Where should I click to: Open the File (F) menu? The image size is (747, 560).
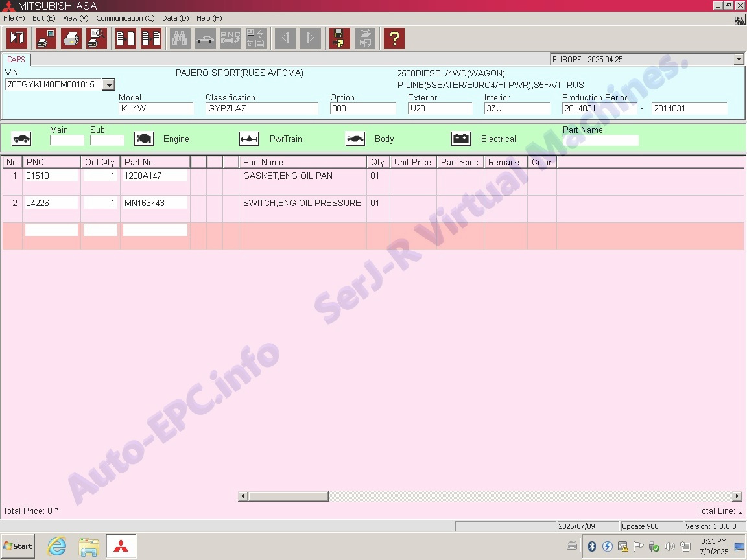point(14,18)
